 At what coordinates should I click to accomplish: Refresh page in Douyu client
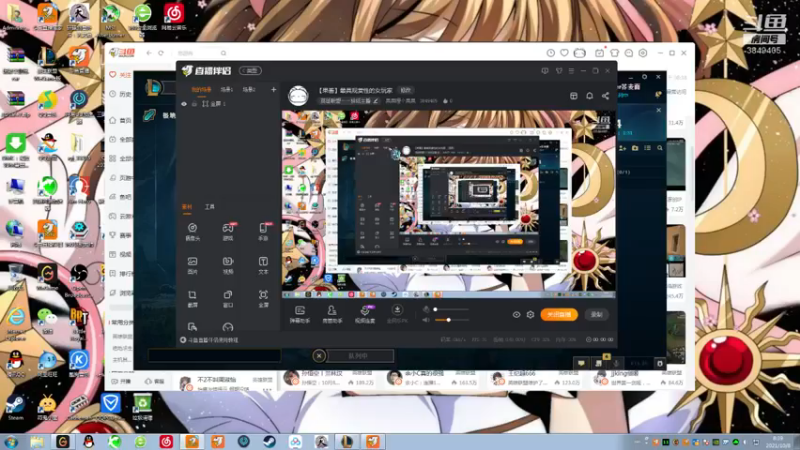coord(161,53)
